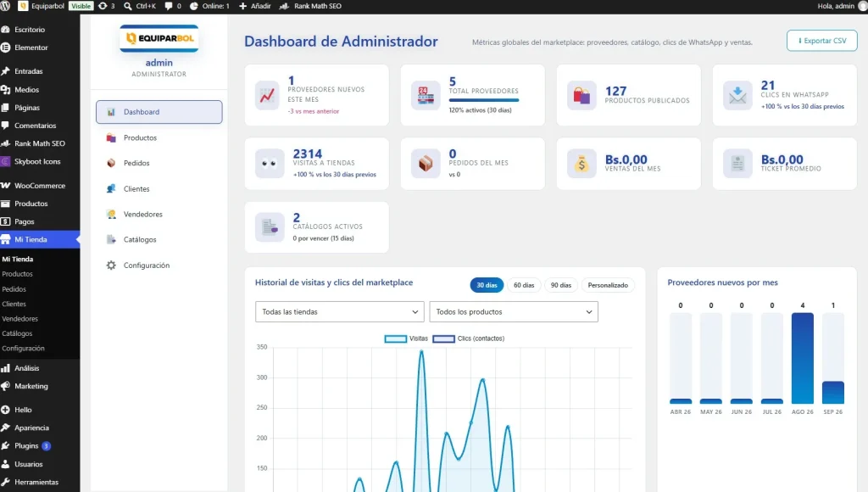The height and width of the screenshot is (492, 868).
Task: Click the AGO 26 bar in providers chart
Action: point(802,358)
